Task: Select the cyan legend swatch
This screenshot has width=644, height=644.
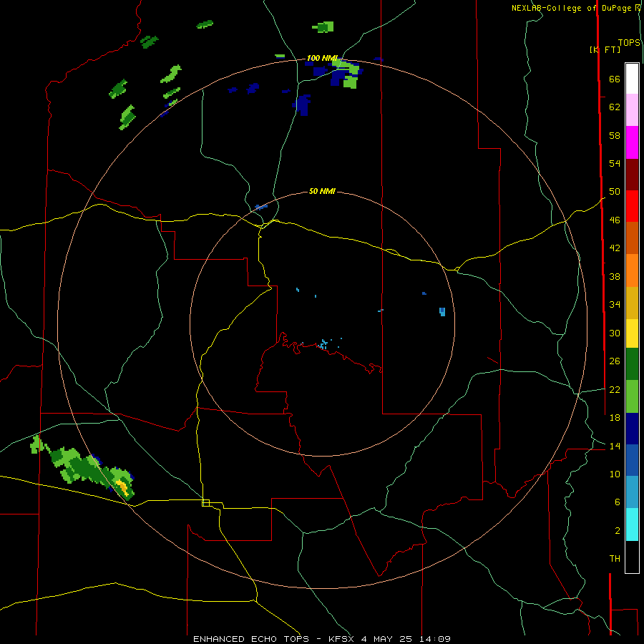Action: (x=632, y=525)
